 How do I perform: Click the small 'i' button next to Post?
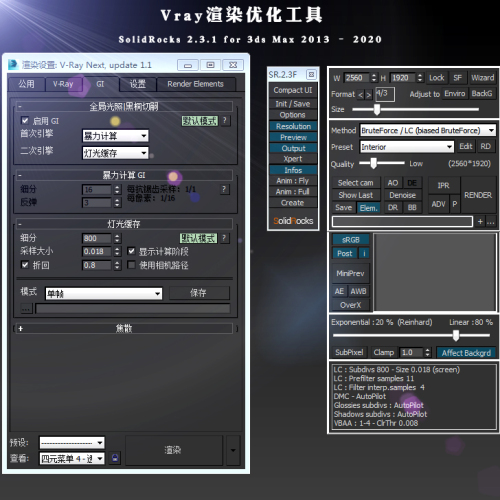364,253
